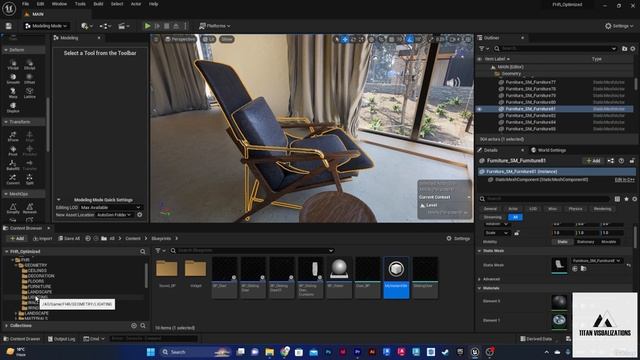The image size is (640, 360).
Task: Select the BakeRS transform tool
Action: [x=13, y=165]
